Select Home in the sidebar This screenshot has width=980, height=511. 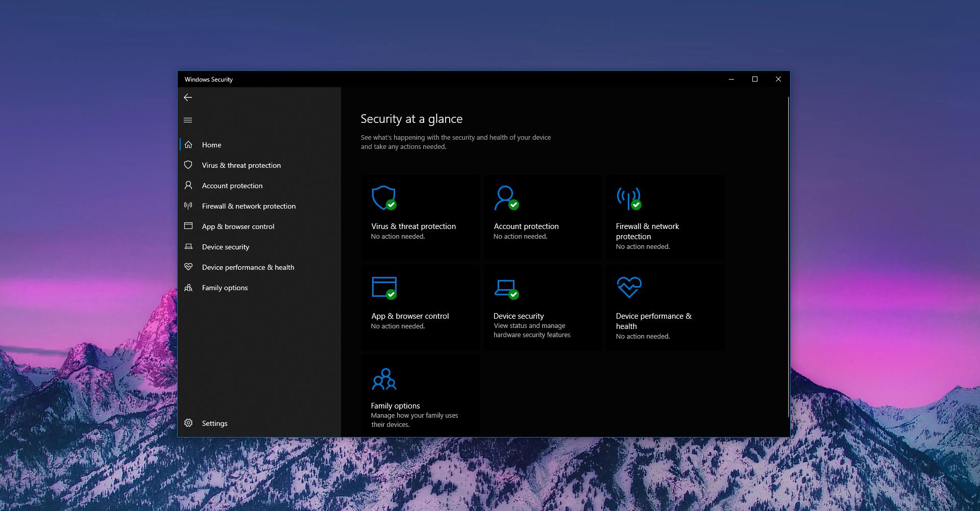click(x=211, y=145)
